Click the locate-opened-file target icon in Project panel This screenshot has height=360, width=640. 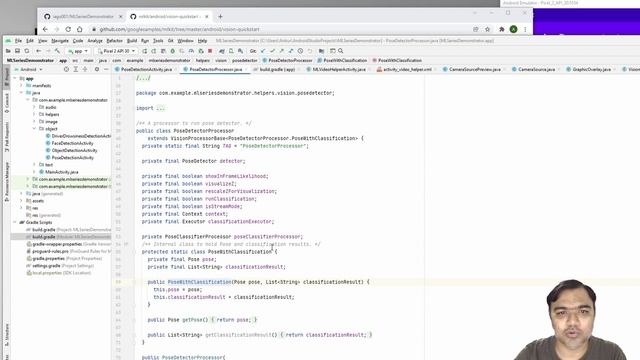[66, 69]
